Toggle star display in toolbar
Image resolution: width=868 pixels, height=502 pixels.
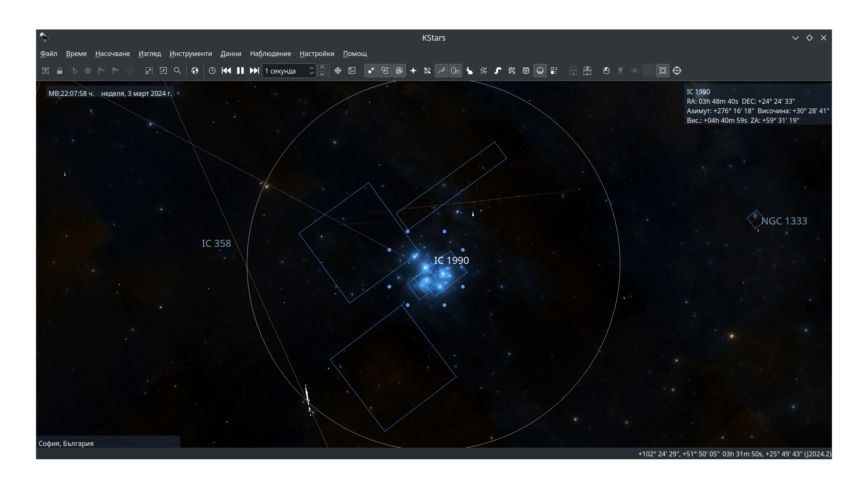tap(371, 71)
